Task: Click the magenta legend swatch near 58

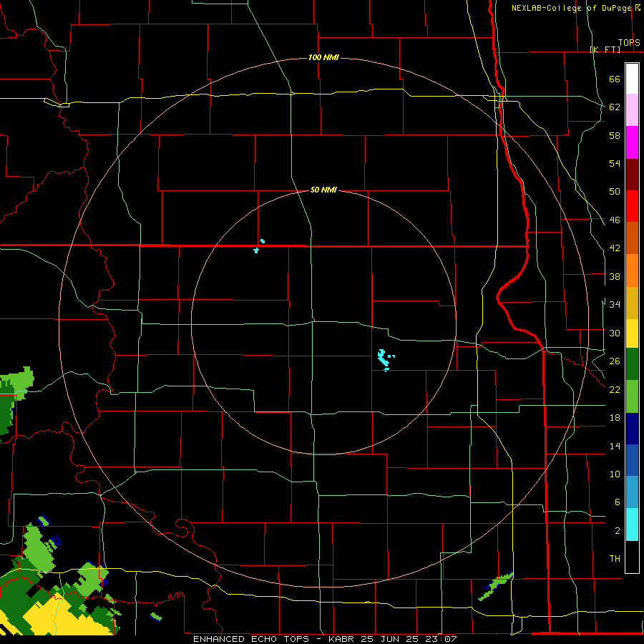Action: coord(632,142)
